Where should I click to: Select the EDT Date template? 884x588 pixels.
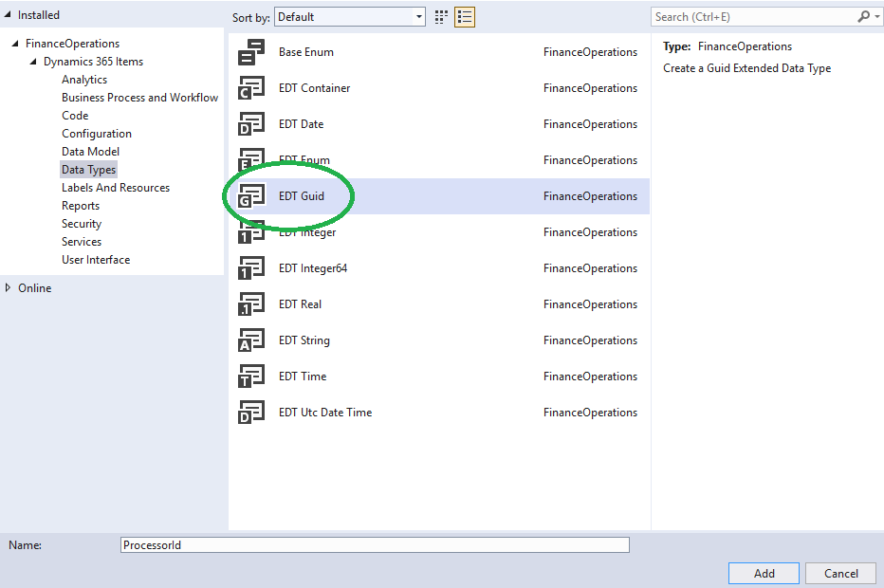(439, 124)
